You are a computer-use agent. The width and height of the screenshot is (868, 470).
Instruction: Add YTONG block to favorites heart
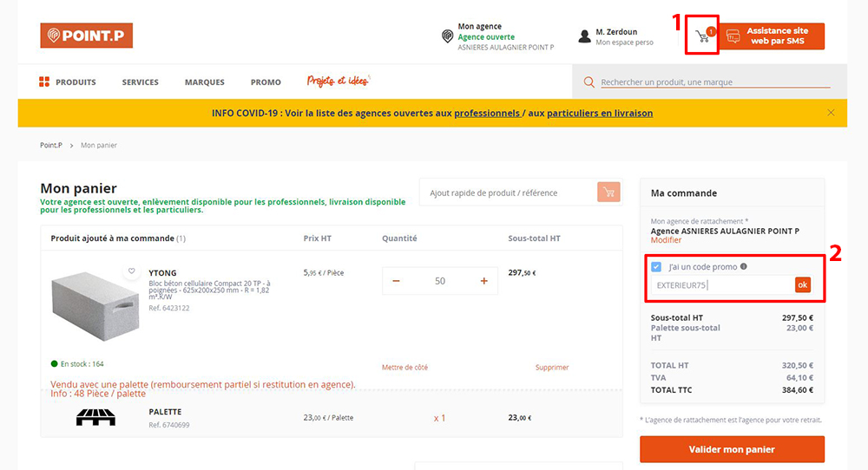132,271
